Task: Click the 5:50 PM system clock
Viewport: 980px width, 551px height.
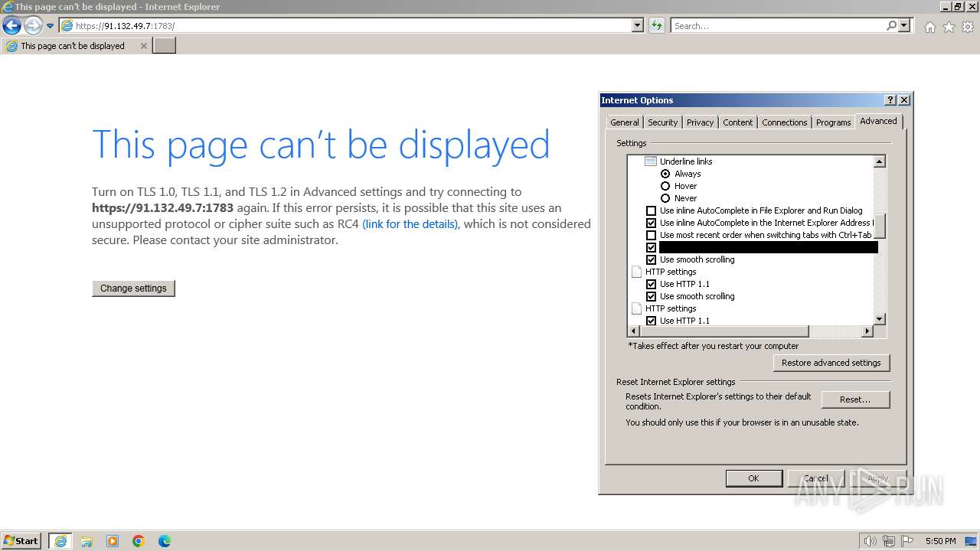Action: click(940, 541)
